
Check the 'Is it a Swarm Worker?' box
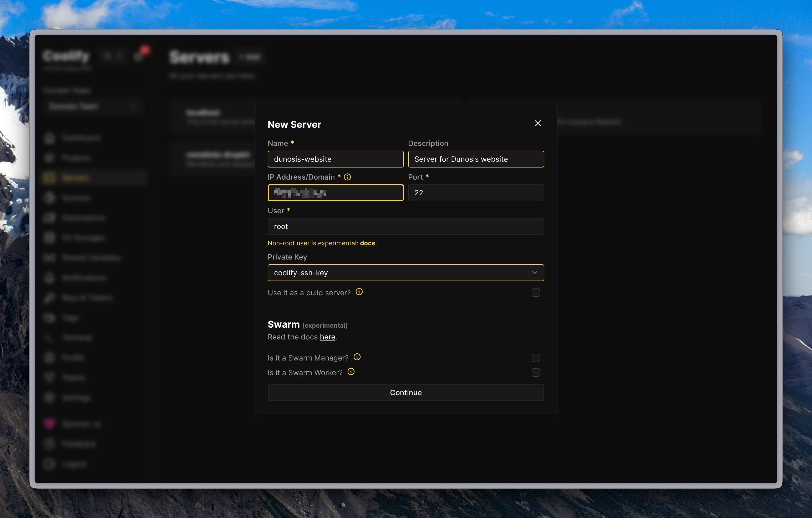click(536, 372)
